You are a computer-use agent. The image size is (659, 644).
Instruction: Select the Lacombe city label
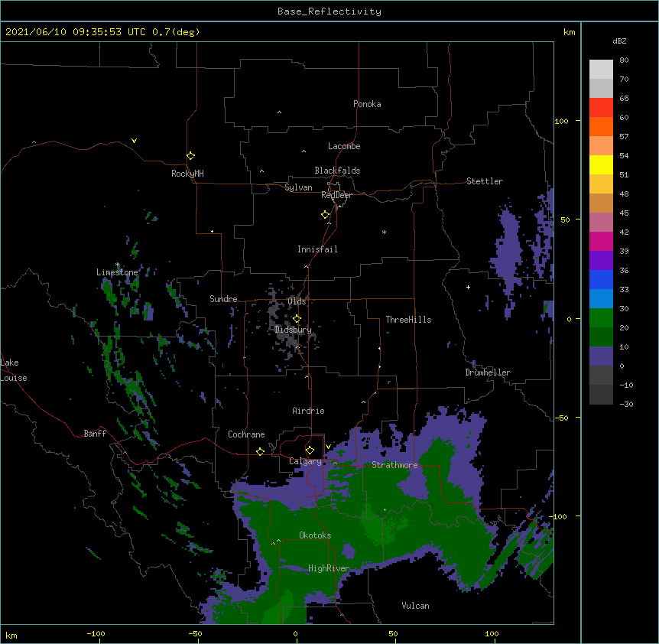pos(344,146)
